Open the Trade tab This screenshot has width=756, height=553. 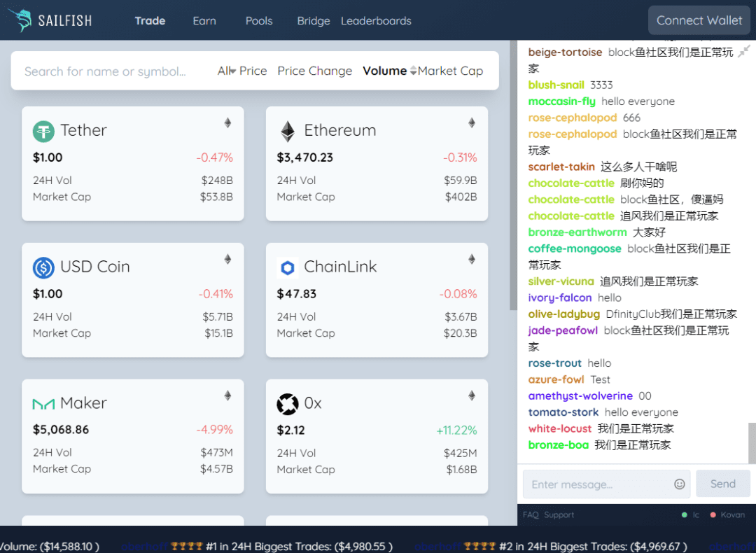pos(150,21)
